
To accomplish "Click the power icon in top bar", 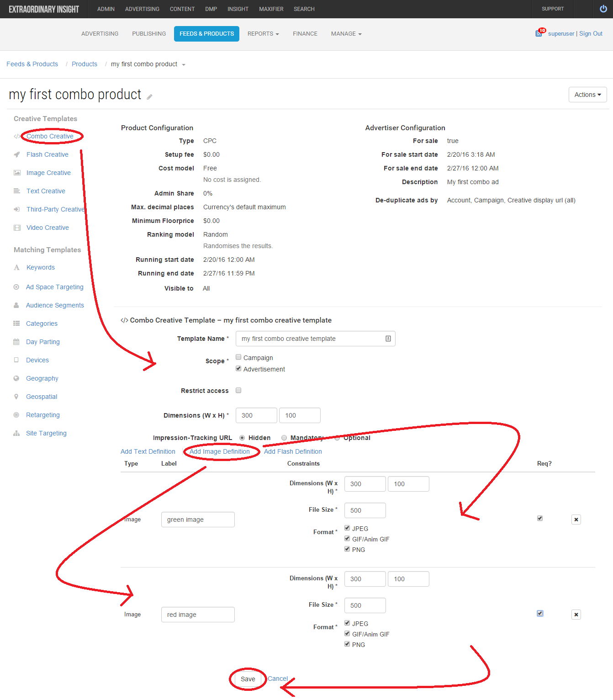I will (x=603, y=9).
